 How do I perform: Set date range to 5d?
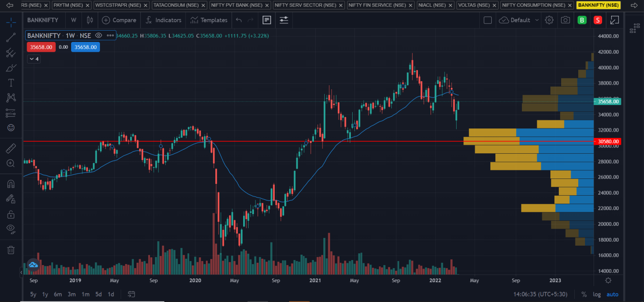[x=98, y=294]
